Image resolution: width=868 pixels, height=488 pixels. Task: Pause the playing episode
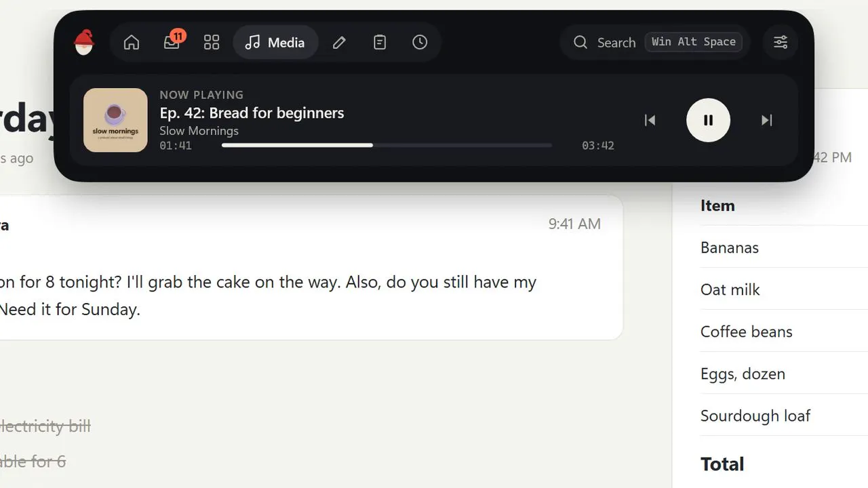coord(708,121)
